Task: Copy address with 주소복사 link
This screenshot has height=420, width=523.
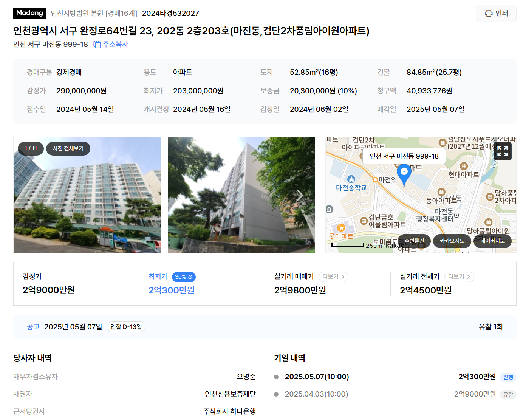Action: (115, 44)
